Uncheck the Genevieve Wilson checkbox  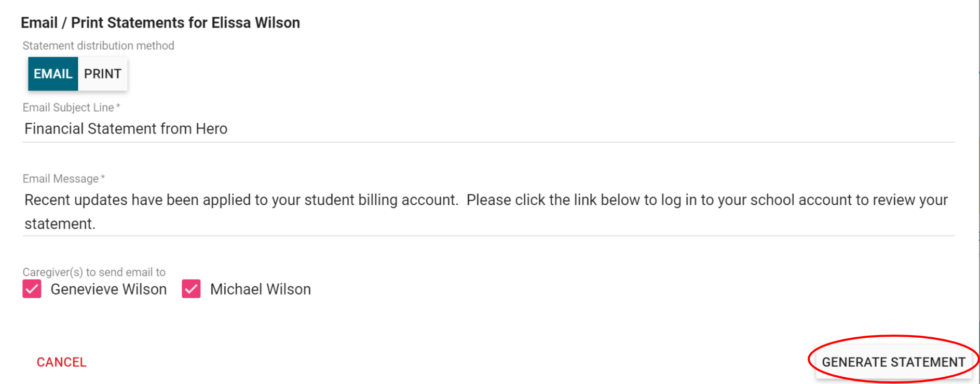[32, 289]
